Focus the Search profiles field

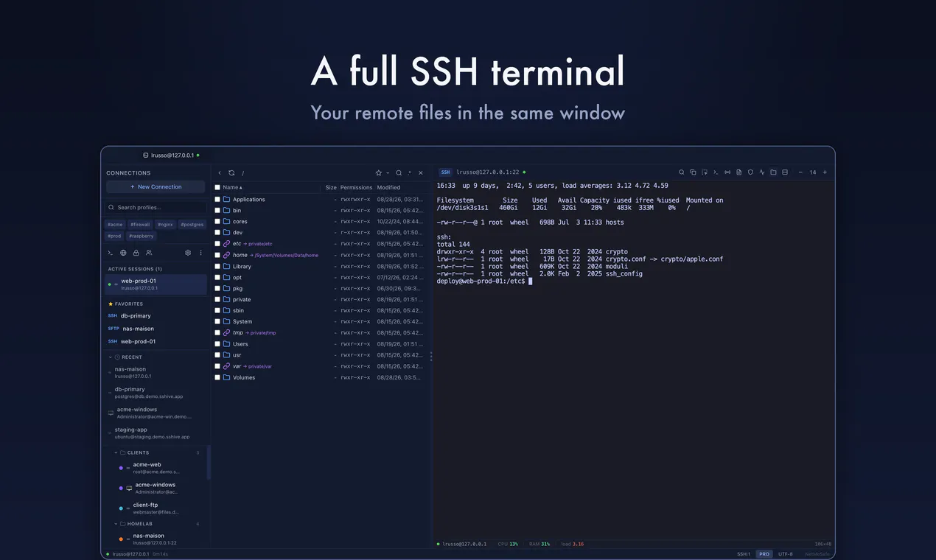(x=156, y=207)
